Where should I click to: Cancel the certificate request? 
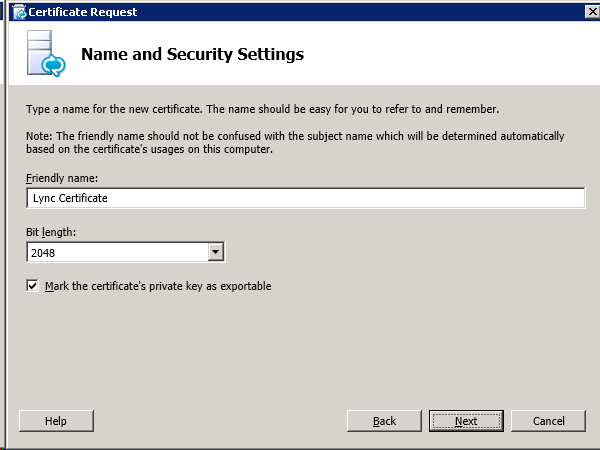[x=548, y=421]
